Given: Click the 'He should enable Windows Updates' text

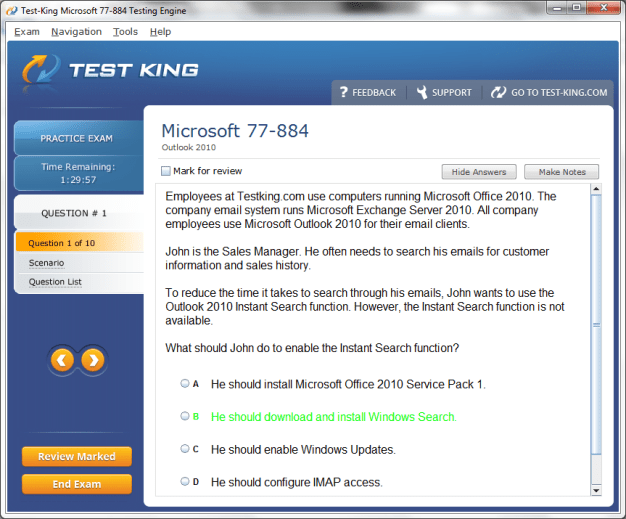Looking at the screenshot, I should click(x=303, y=450).
